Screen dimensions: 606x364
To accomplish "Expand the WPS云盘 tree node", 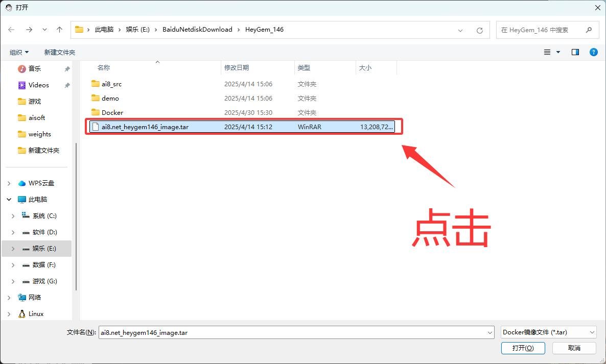I will pos(9,183).
